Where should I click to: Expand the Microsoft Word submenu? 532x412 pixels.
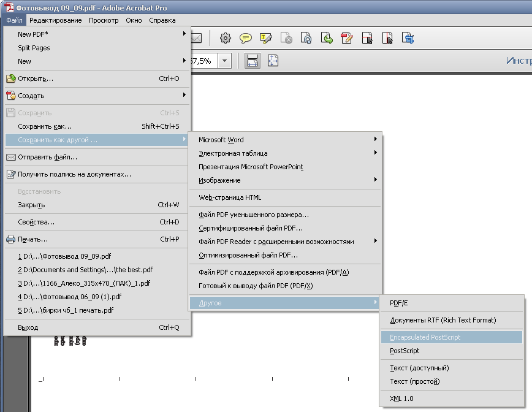point(375,139)
